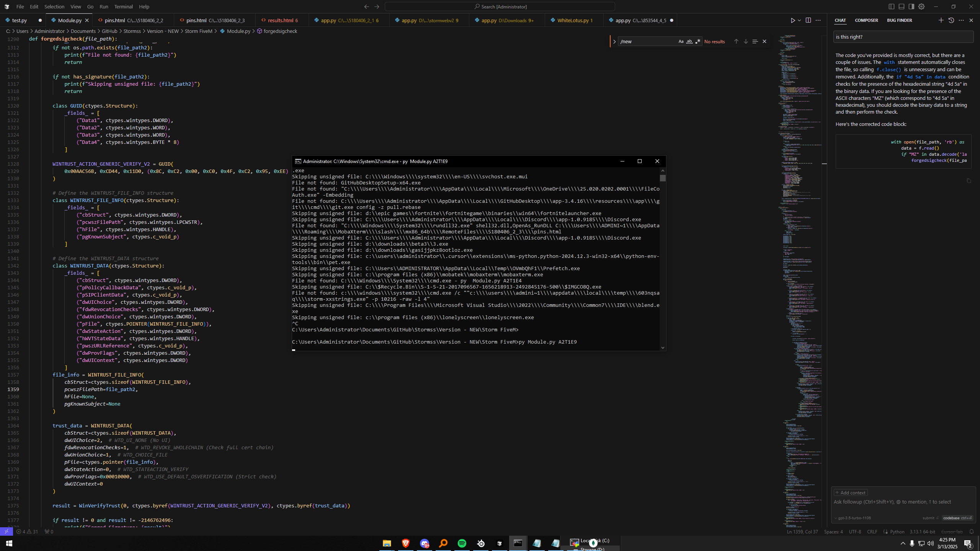Toggle Match Case in find widget
This screenshot has height=551, width=980.
tap(681, 41)
